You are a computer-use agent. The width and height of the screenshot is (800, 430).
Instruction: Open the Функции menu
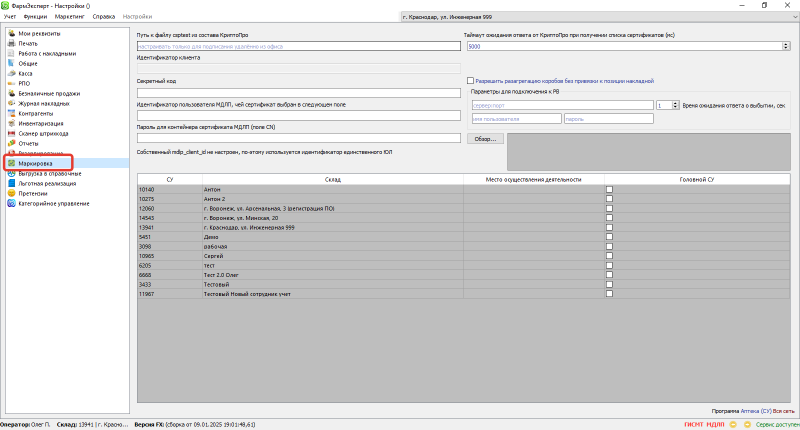coord(35,17)
